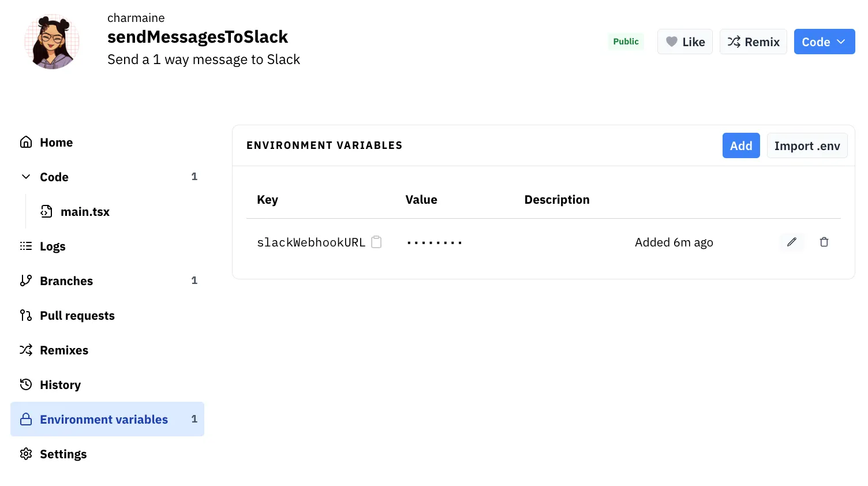Edit the slackWebhookURL variable with pencil icon
Screen dimensions: 868x486
[791, 242]
